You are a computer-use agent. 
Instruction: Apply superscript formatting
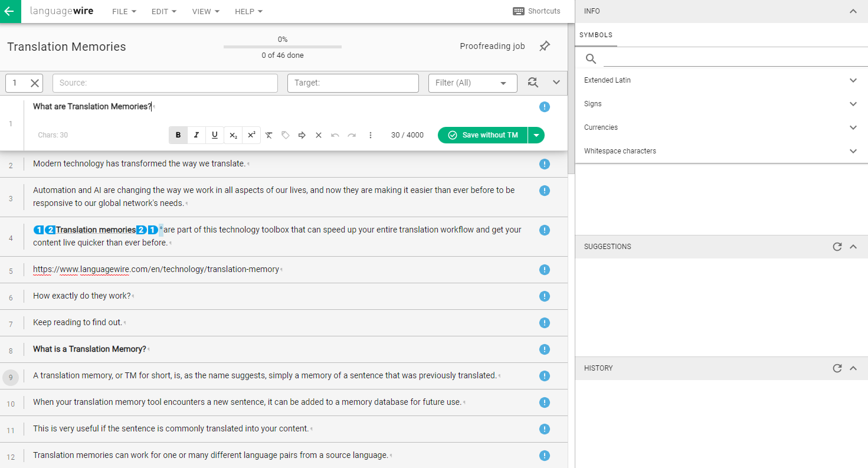coord(251,135)
